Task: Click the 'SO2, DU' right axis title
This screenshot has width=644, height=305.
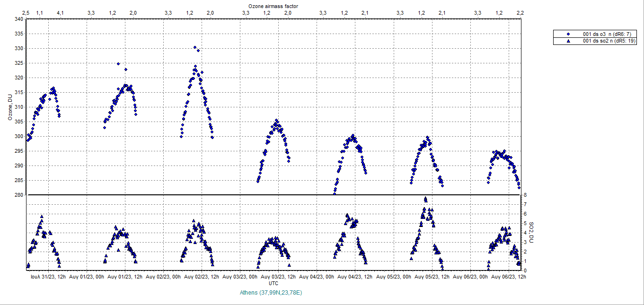Action: (531, 233)
